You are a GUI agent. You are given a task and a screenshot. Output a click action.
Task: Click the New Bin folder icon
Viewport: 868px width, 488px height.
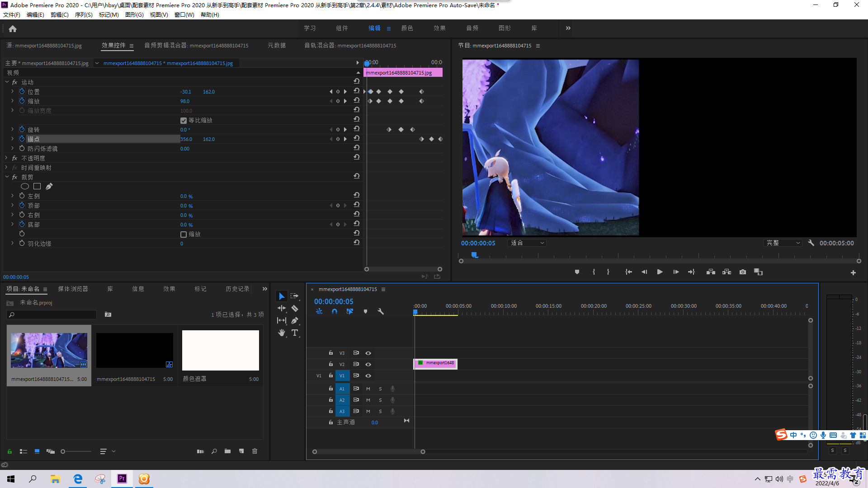point(227,451)
